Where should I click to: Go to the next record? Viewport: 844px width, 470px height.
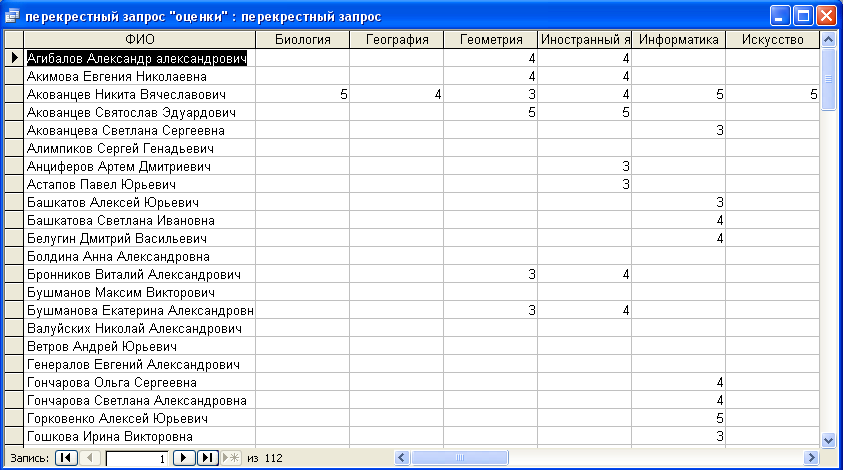click(184, 458)
